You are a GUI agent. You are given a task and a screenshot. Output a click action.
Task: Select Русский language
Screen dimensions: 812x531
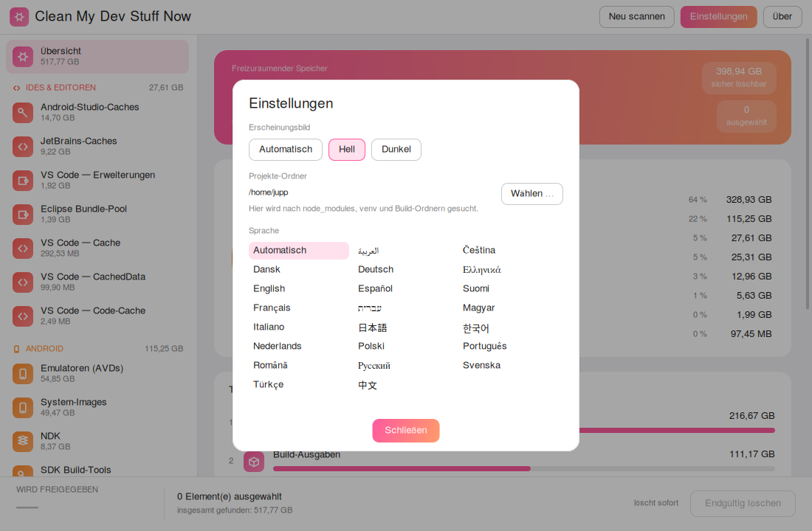click(403, 365)
